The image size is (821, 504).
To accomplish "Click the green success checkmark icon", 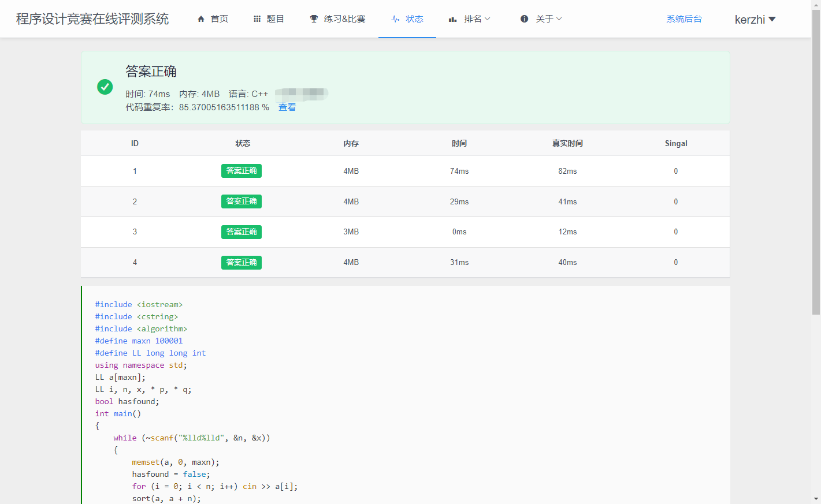I will 105,87.
